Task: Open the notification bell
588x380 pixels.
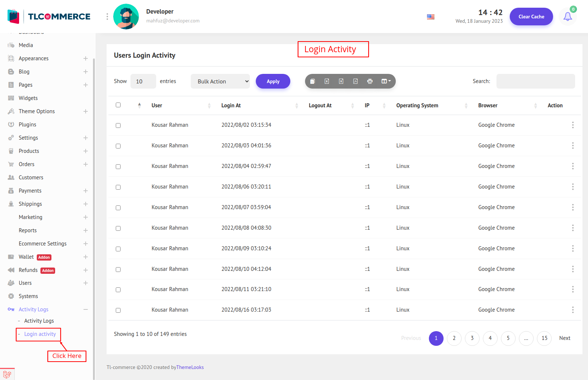Action: pos(567,17)
